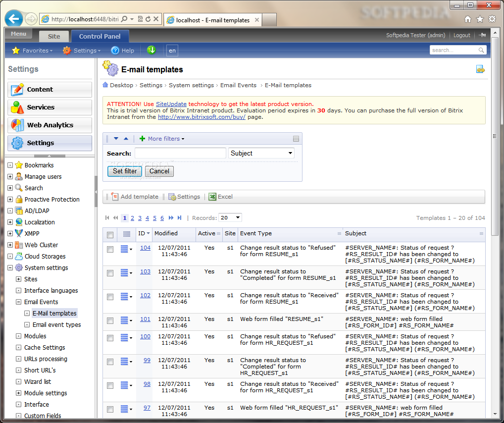Collapse the System settings tree node
The height and width of the screenshot is (423, 504).
(x=10, y=267)
